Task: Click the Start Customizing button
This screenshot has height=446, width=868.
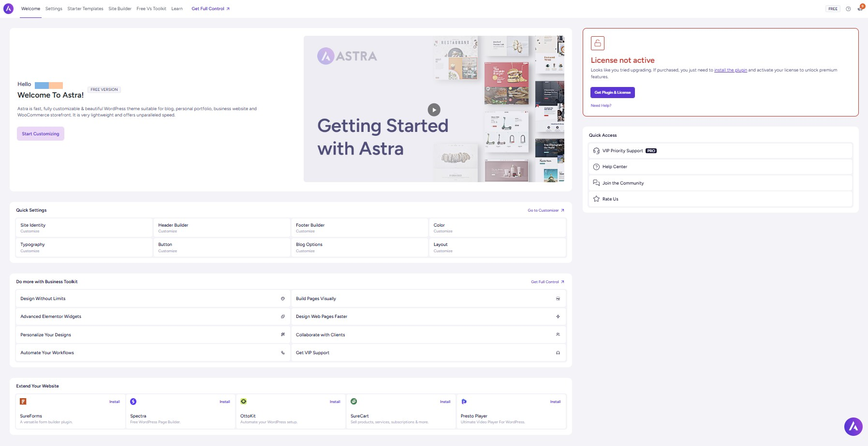Action: 41,134
